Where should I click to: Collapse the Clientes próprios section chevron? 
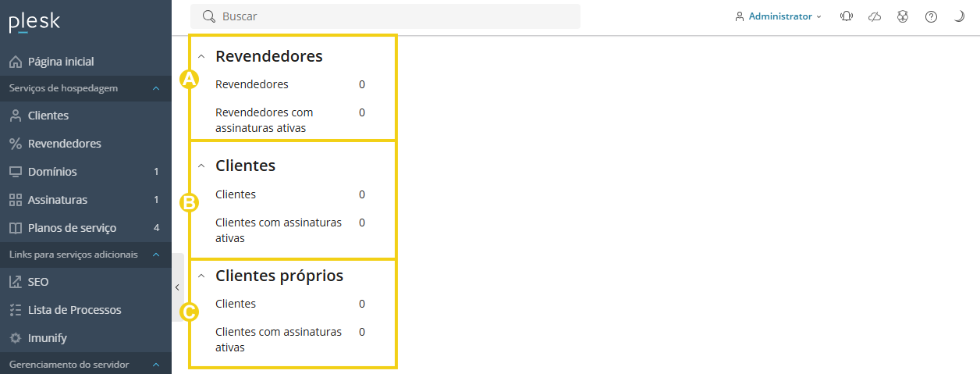[x=201, y=276]
